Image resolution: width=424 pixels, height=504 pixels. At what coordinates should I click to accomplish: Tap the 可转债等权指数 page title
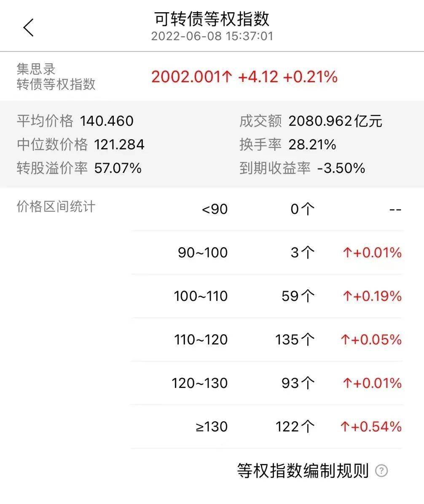(x=212, y=19)
